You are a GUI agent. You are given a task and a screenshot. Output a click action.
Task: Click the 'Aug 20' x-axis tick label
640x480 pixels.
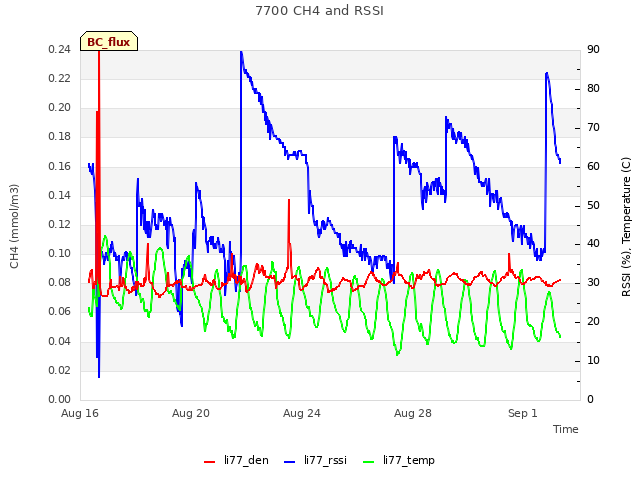click(x=191, y=413)
